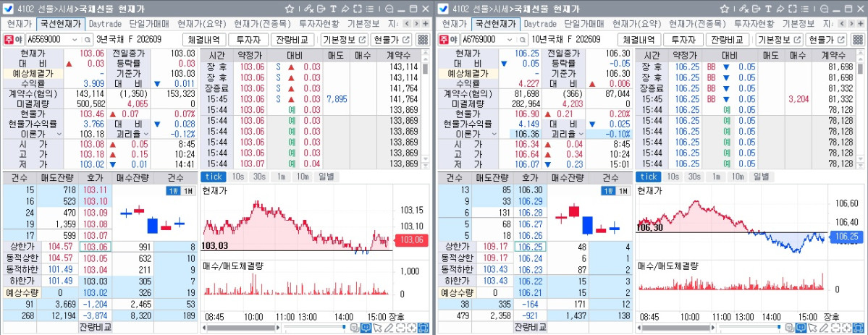
Task: Open grid layout icon in right window toolbar
Action: [x=857, y=40]
